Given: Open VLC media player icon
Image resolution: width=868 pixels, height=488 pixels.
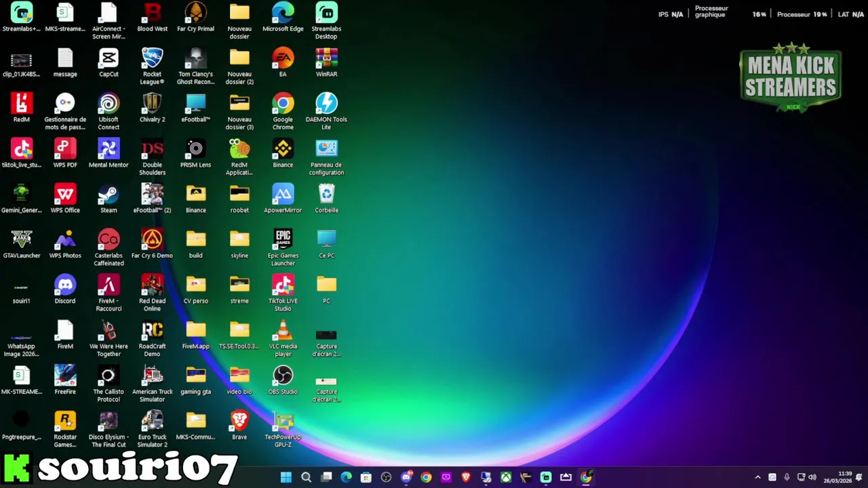Looking at the screenshot, I should [x=283, y=339].
